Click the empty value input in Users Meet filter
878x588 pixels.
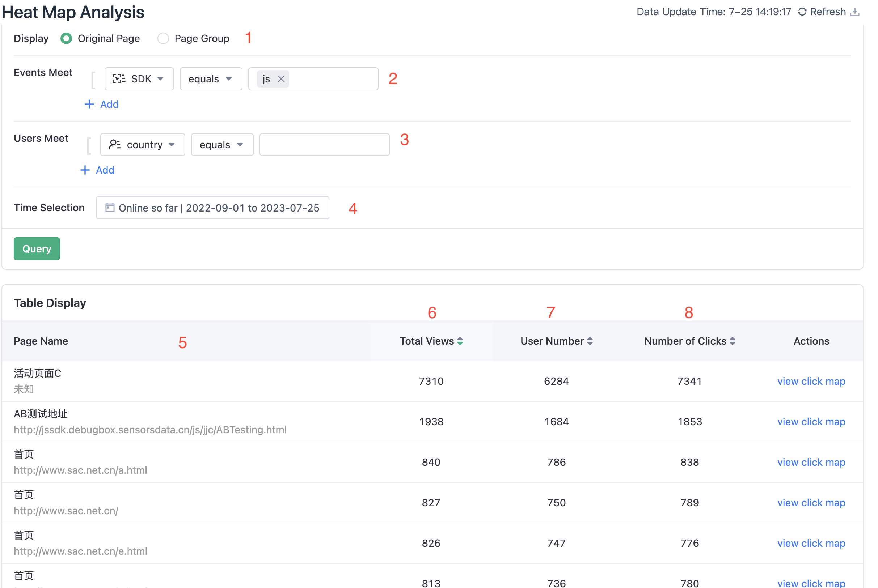(324, 144)
